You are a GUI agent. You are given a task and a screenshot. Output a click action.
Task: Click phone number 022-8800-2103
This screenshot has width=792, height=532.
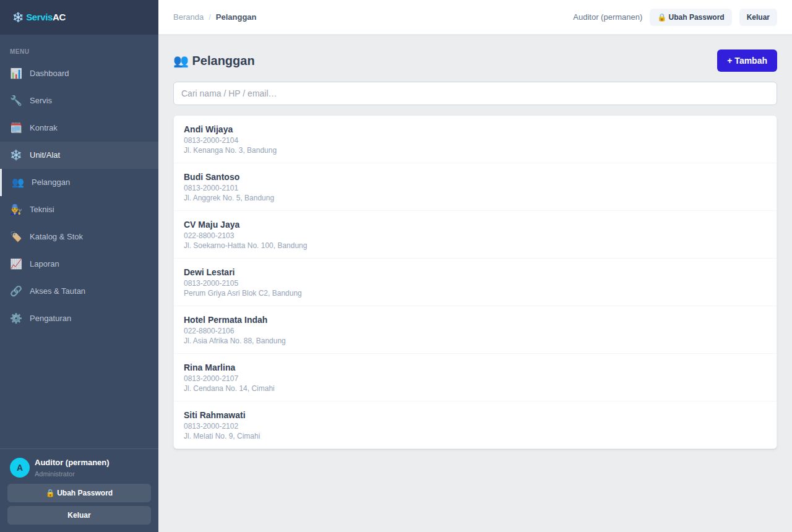pos(209,236)
